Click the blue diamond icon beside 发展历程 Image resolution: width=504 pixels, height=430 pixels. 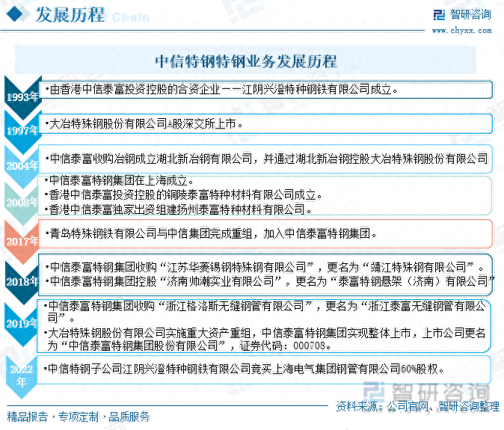[x=14, y=14]
